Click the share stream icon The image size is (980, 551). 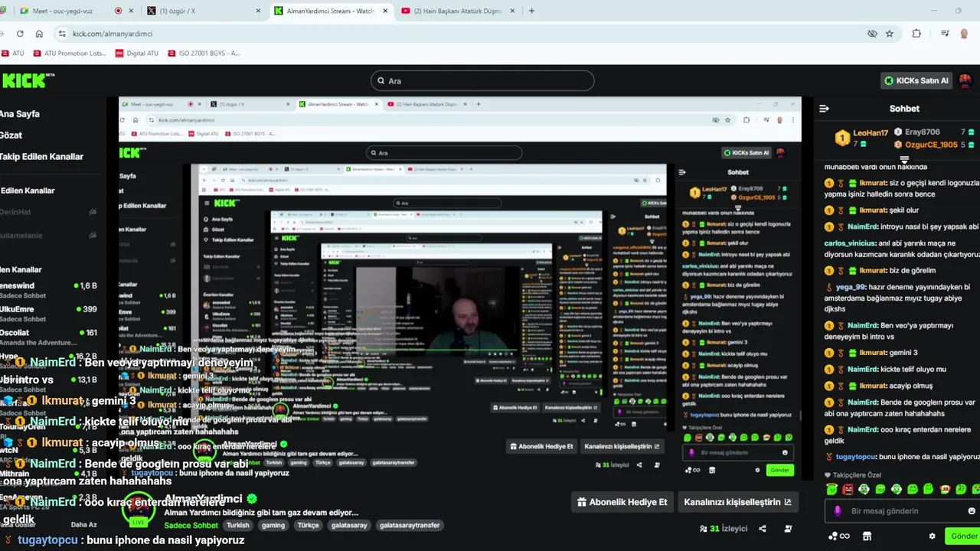762,529
